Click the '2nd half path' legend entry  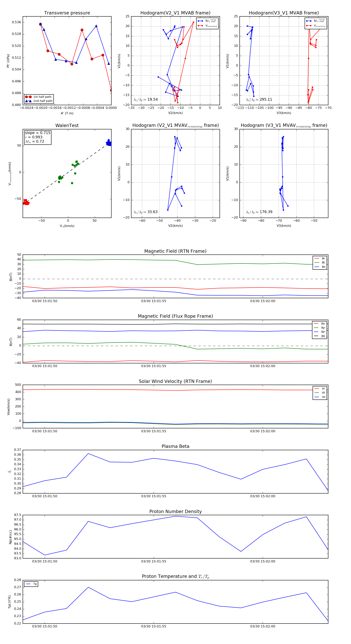(x=39, y=101)
